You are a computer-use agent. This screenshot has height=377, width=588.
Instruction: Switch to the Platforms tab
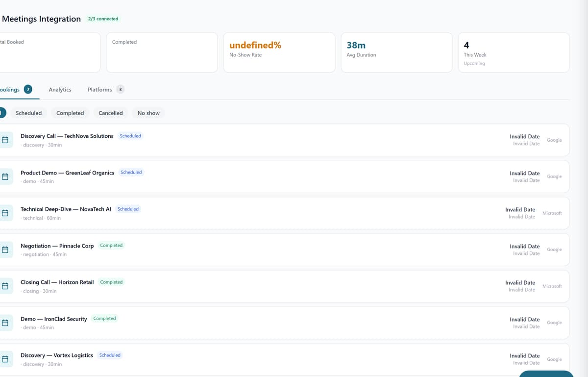pyautogui.click(x=106, y=90)
